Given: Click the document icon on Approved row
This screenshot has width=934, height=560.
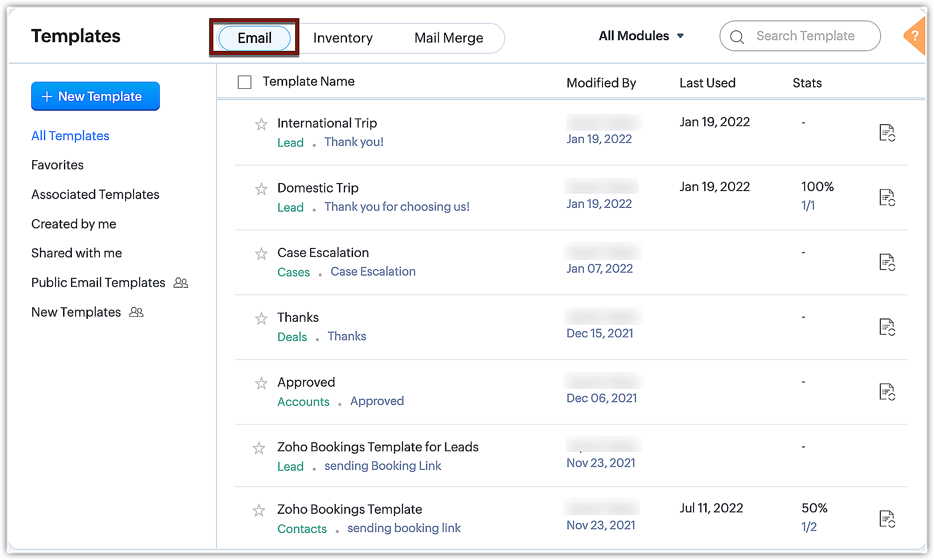Looking at the screenshot, I should pyautogui.click(x=886, y=392).
